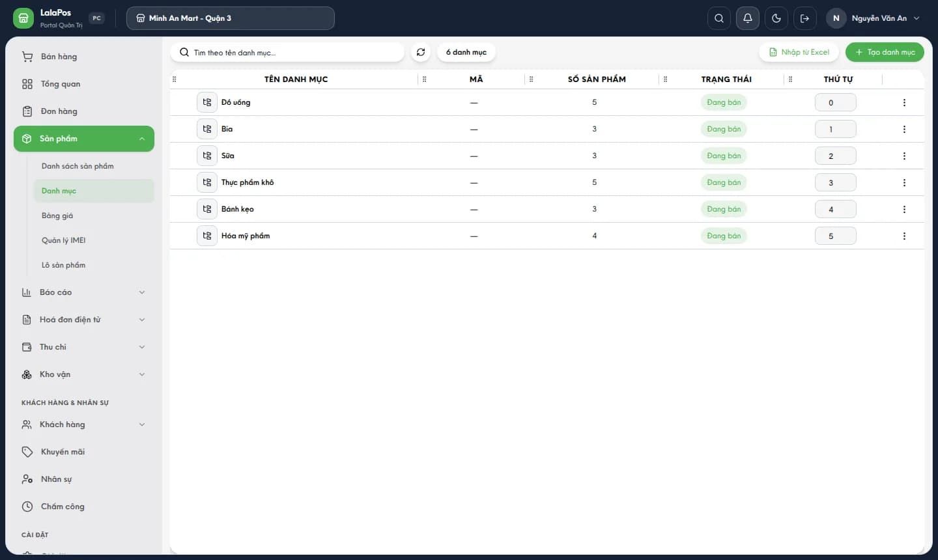Click tree icon in Thực phẩm khô row
Screen dimensions: 938x560
pyautogui.click(x=207, y=182)
